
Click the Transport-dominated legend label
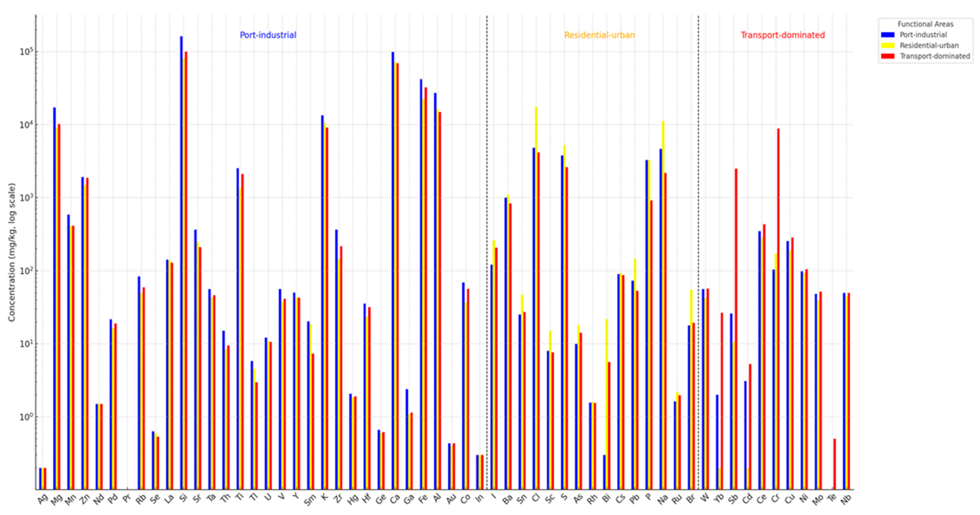click(x=935, y=56)
